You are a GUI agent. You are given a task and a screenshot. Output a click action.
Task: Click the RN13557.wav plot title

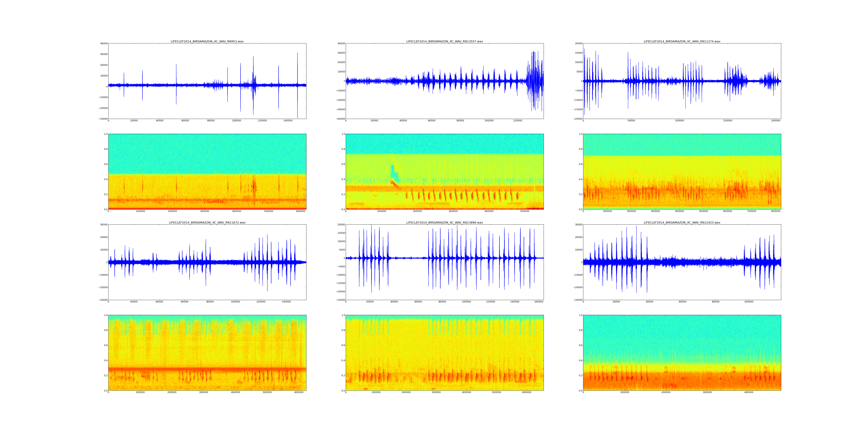click(444, 41)
